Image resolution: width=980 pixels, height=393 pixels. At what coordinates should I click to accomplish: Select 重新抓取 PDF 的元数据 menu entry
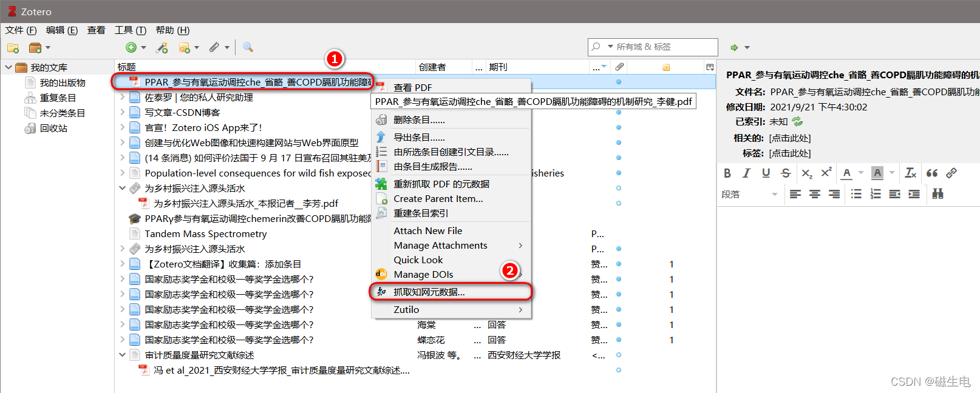[451, 184]
